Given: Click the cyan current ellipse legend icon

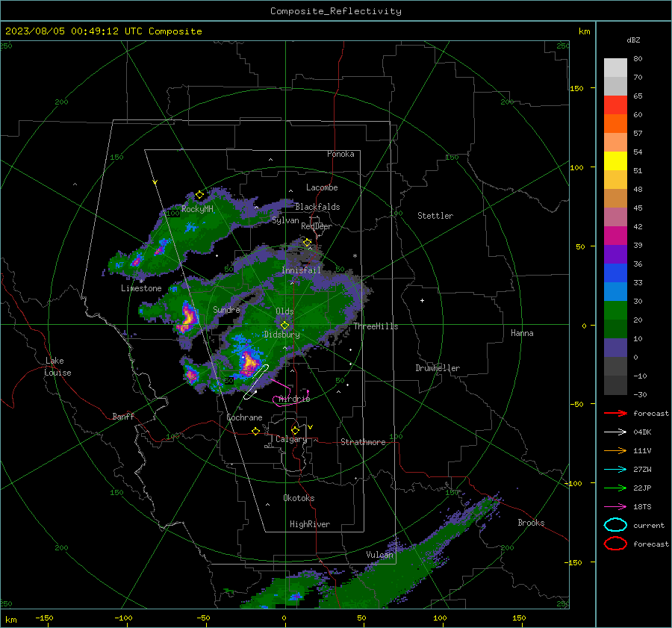Looking at the screenshot, I should [615, 525].
